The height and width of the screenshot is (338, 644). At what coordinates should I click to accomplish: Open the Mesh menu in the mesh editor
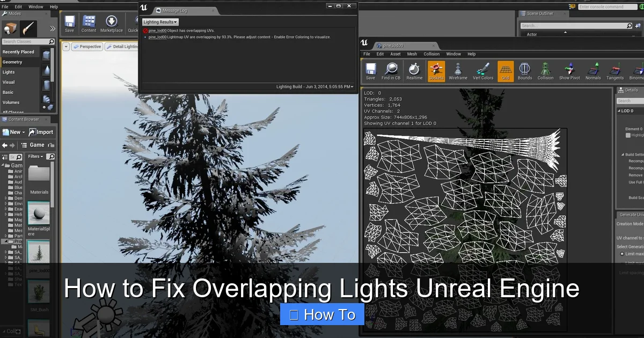coord(411,54)
